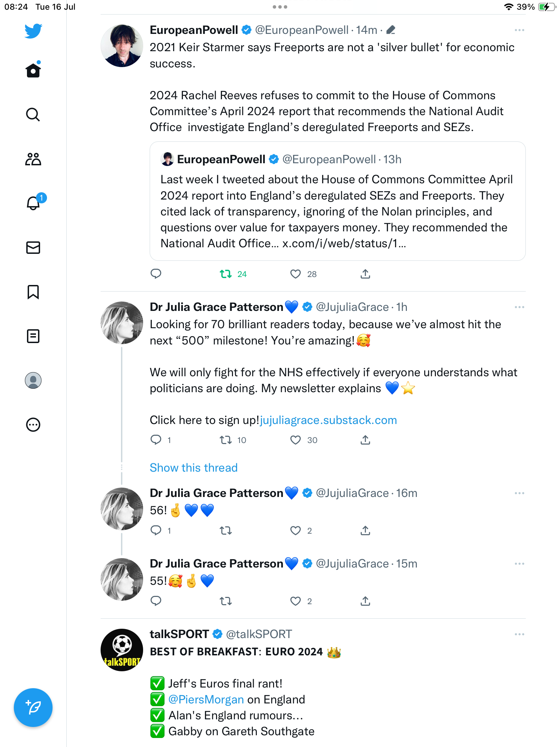Like the EuropeanPowell Freeports tweet
The height and width of the screenshot is (747, 560).
pos(296,274)
